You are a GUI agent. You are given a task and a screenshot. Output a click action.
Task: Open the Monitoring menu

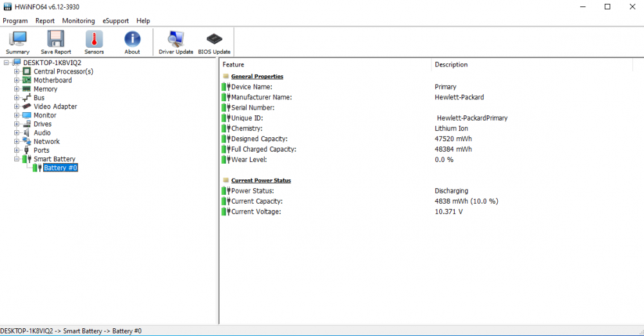(x=78, y=21)
